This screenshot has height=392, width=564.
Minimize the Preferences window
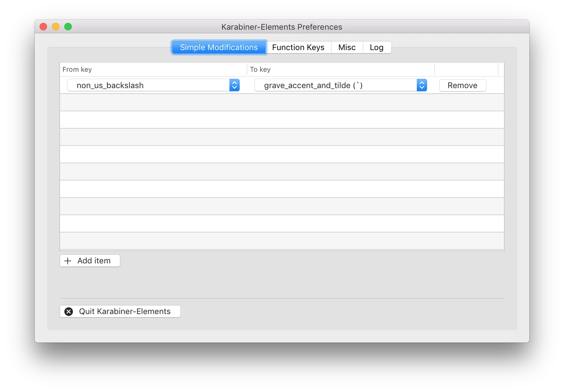56,27
